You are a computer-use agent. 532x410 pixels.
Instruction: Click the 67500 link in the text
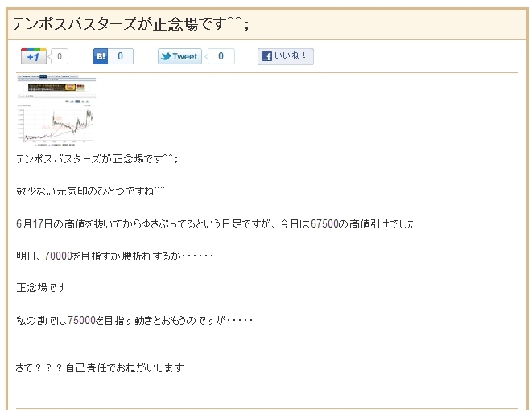(x=324, y=224)
